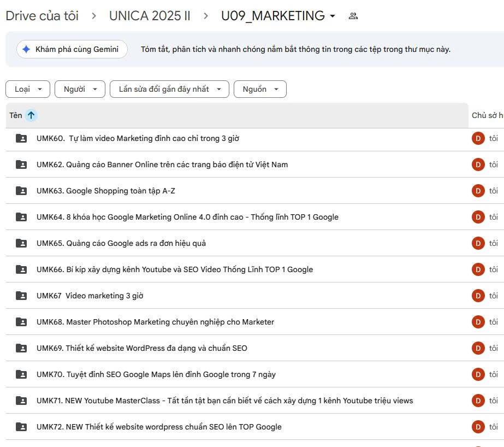The height and width of the screenshot is (447, 504).
Task: Click owner text 'tôi' in UMK69 row
Action: [494, 348]
